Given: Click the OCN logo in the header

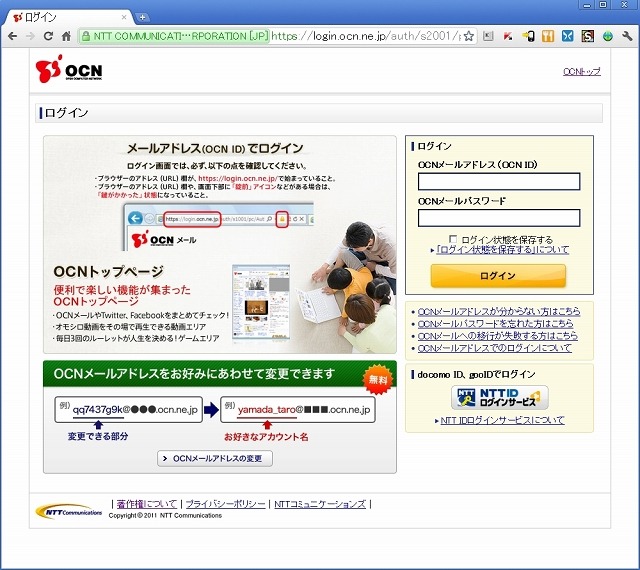Looking at the screenshot, I should 69,69.
